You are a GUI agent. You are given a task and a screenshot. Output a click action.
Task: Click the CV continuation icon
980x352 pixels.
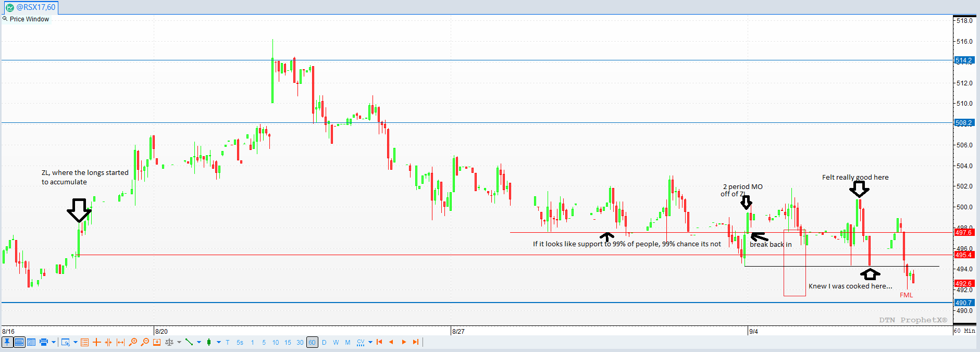tap(361, 342)
